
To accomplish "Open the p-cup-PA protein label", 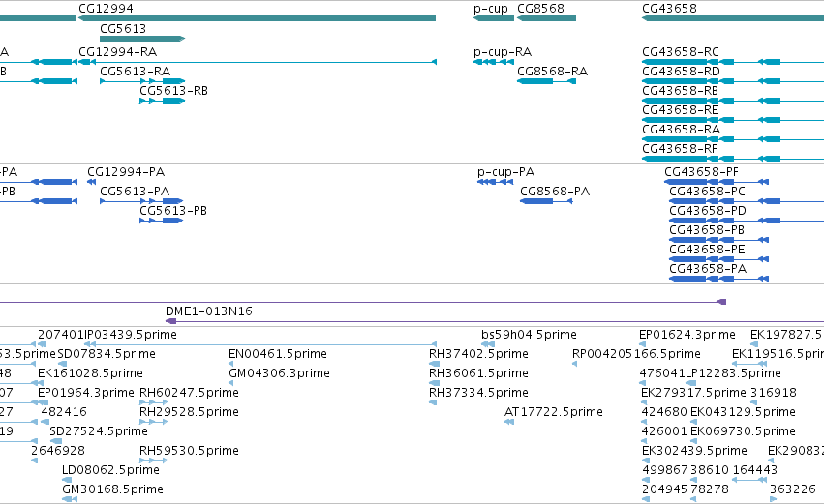I will point(505,173).
